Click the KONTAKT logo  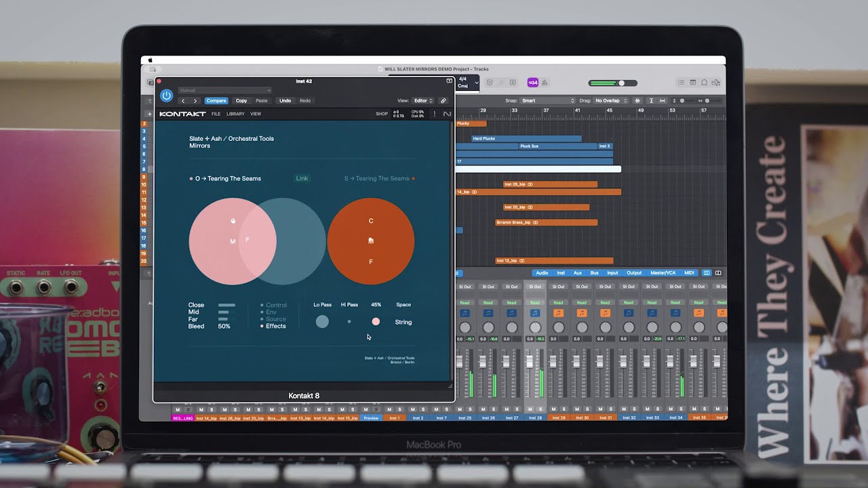tap(182, 114)
